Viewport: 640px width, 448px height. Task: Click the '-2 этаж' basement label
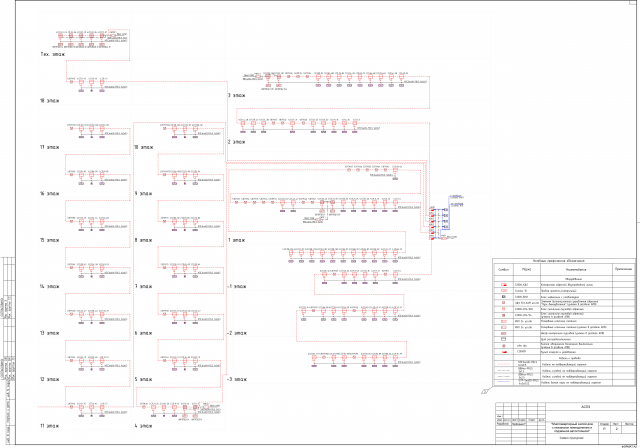pos(237,333)
